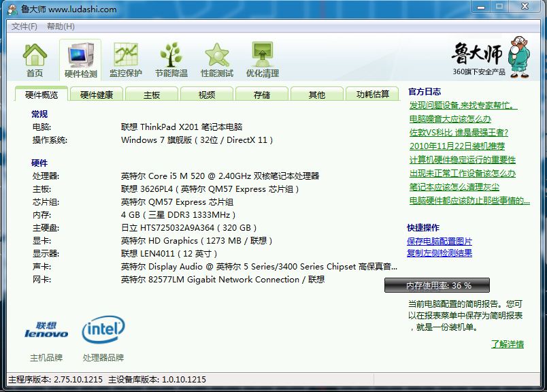Switch to the 硬件健康 tab
The image size is (547, 392).
point(97,94)
